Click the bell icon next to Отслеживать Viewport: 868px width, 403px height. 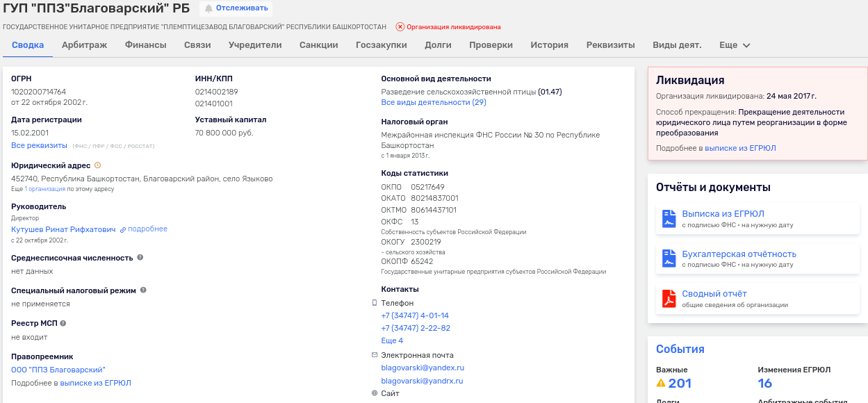click(x=208, y=8)
